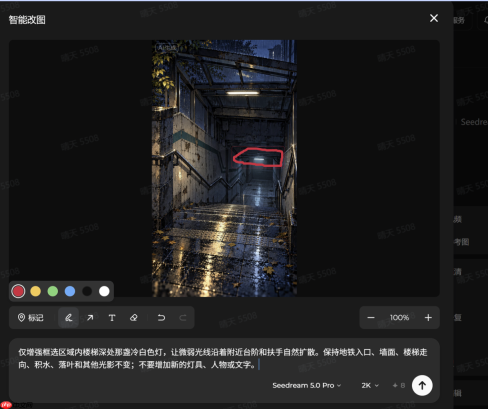Click the subway entrance image on canvas
488x409 pixels.
pos(224,168)
